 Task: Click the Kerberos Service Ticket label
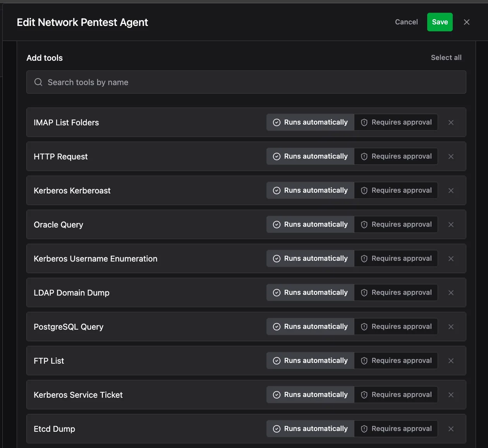(x=78, y=395)
